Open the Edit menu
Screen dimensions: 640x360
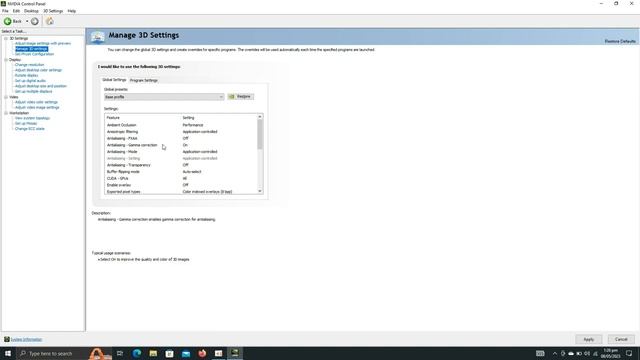(x=16, y=11)
